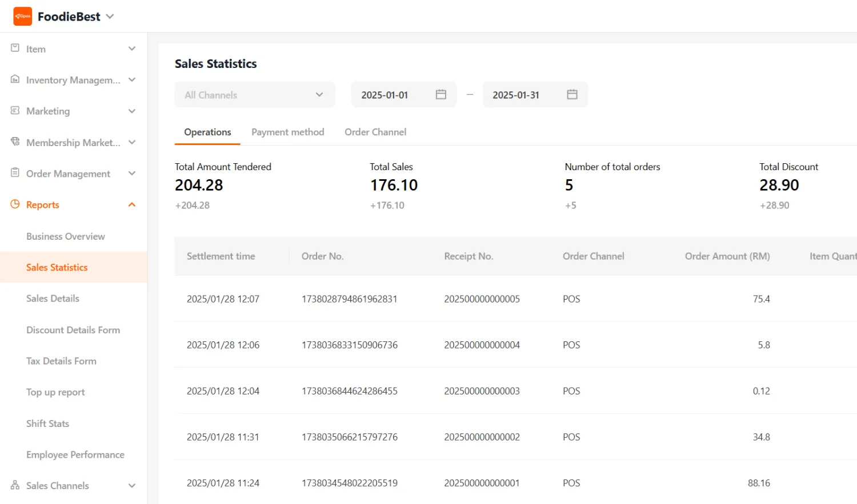This screenshot has height=504, width=857.
Task: Click the Sales Channels sidebar icon
Action: tap(15, 485)
